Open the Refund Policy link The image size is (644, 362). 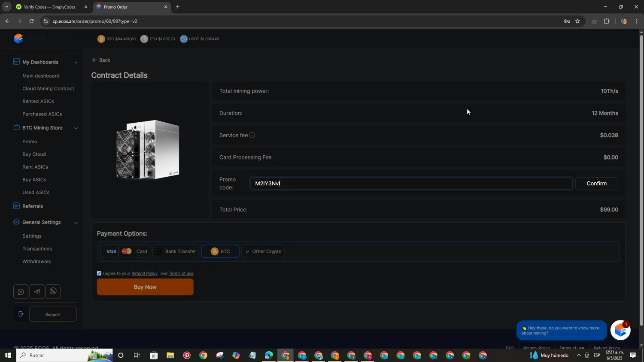pos(144,273)
